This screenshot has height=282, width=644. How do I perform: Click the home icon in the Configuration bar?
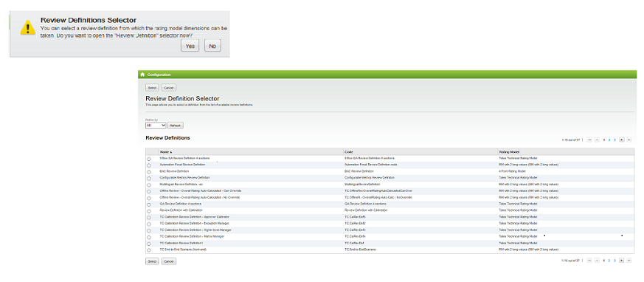tap(142, 75)
